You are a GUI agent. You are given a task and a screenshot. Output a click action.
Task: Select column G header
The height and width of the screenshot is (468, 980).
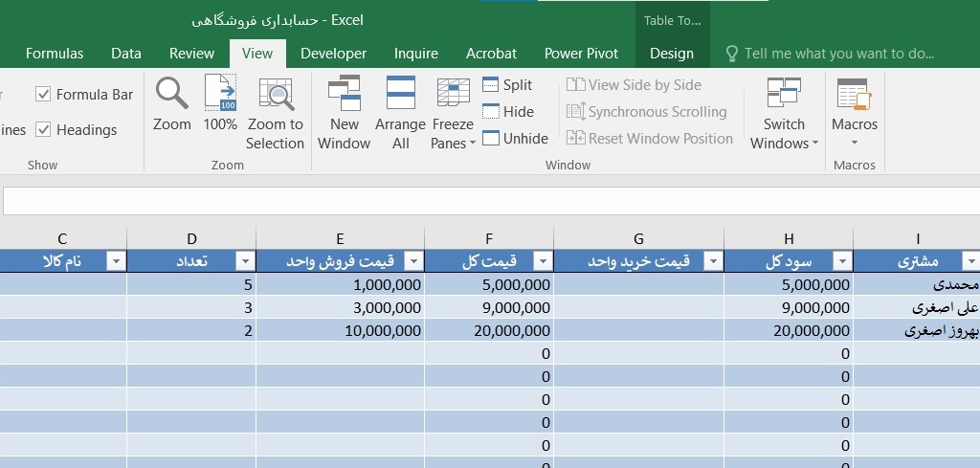pyautogui.click(x=638, y=238)
